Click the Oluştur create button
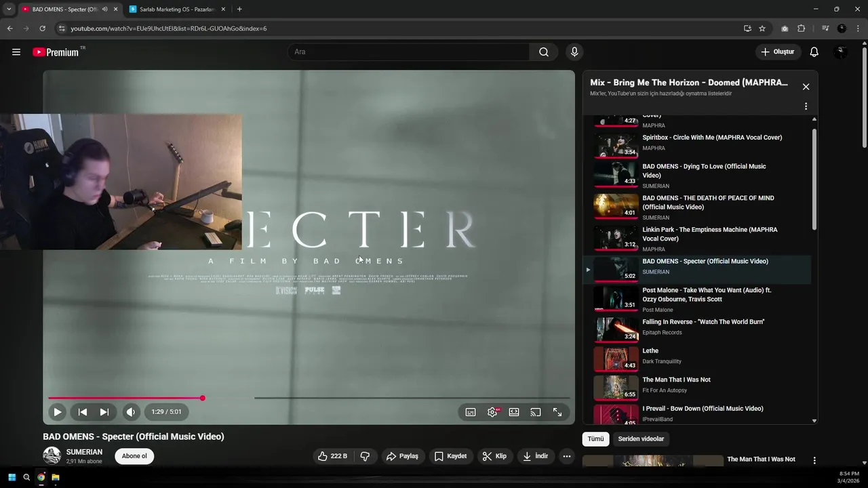The height and width of the screenshot is (488, 868). [x=778, y=52]
